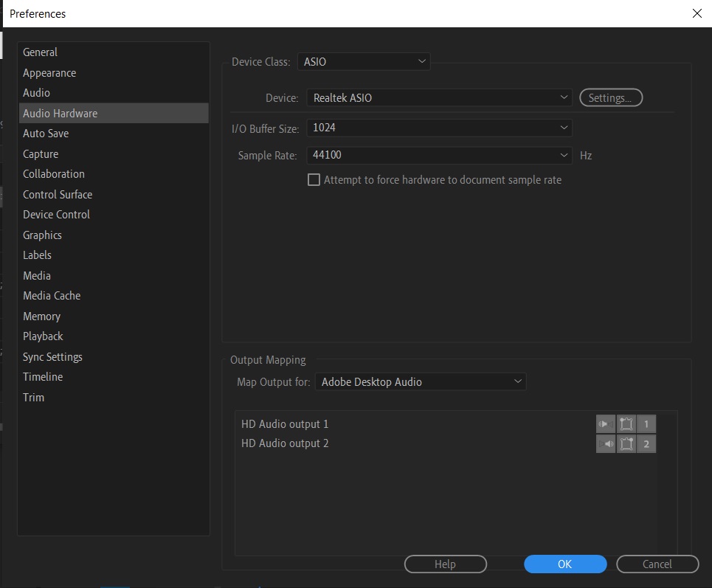Open the Device Class dropdown
This screenshot has width=712, height=588.
[x=363, y=61]
